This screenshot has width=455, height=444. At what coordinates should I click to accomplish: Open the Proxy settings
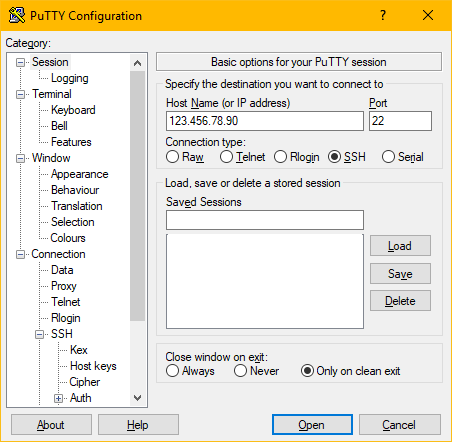[64, 286]
